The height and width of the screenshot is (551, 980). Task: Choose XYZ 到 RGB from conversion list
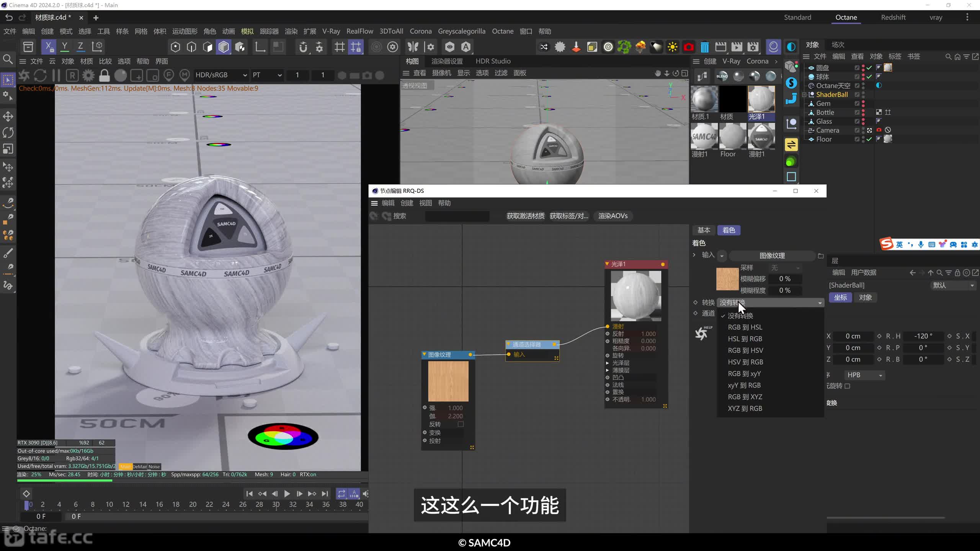[745, 408]
